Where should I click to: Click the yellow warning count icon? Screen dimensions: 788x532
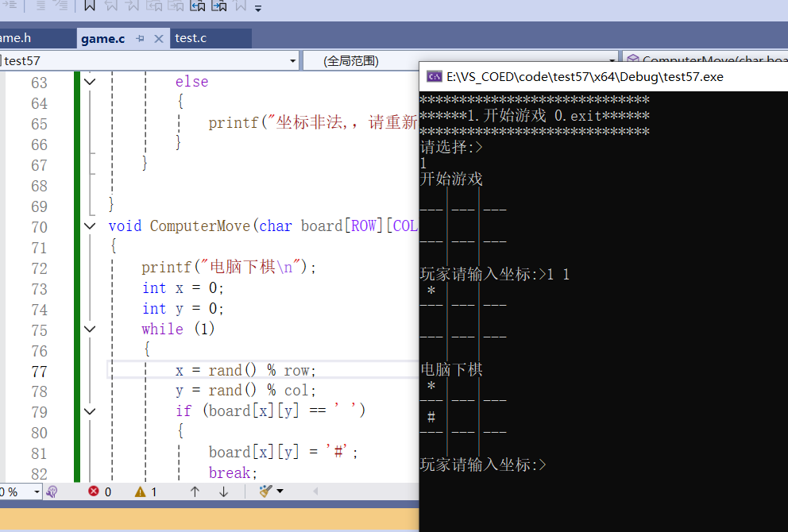pos(141,492)
